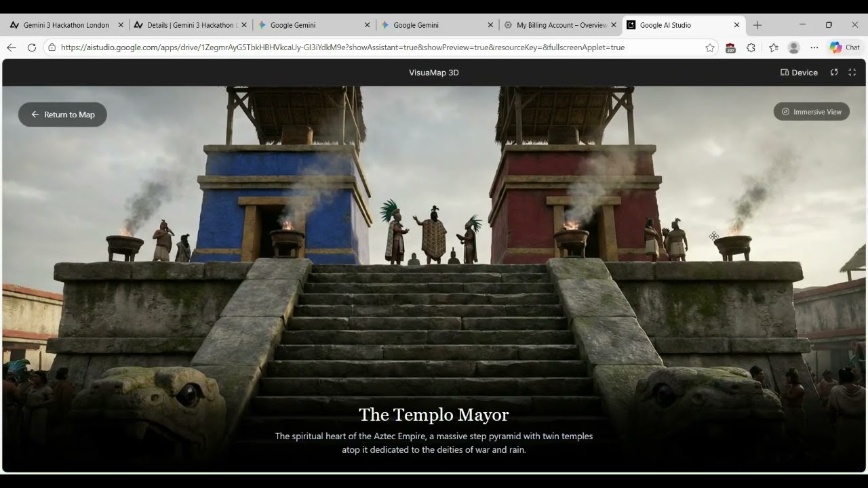Select the Google AI Studio tab
The image size is (868, 488).
click(684, 25)
